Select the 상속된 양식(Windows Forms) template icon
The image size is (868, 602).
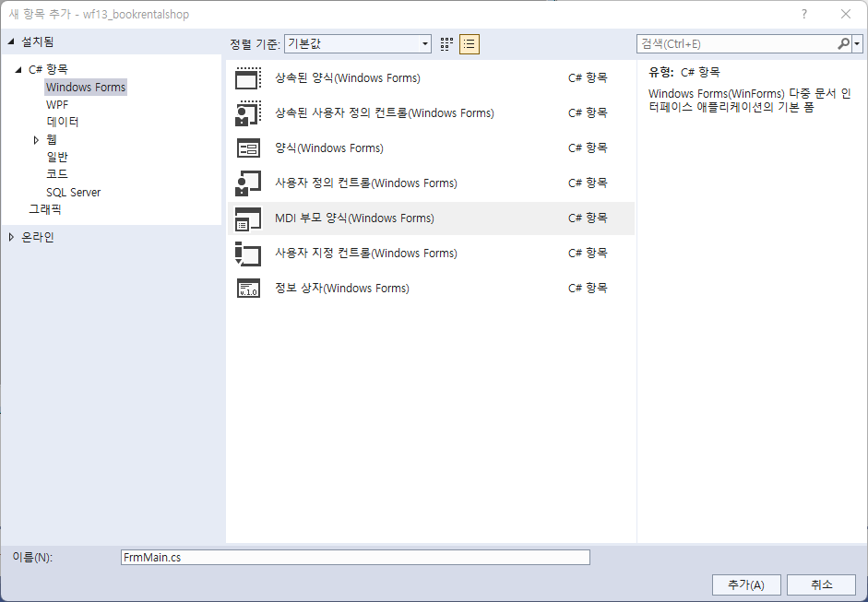pyautogui.click(x=248, y=78)
